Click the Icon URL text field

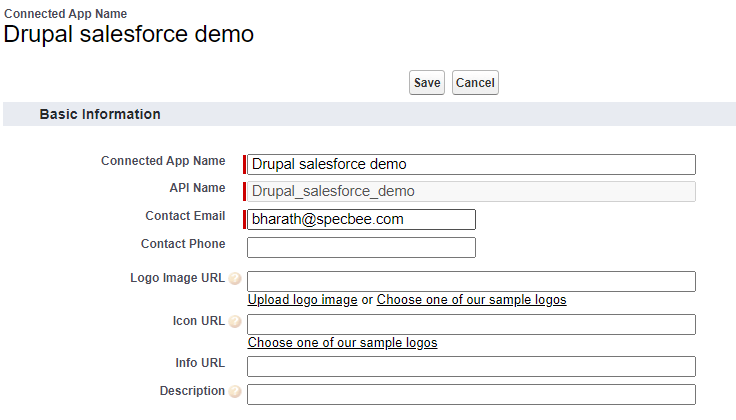(471, 324)
